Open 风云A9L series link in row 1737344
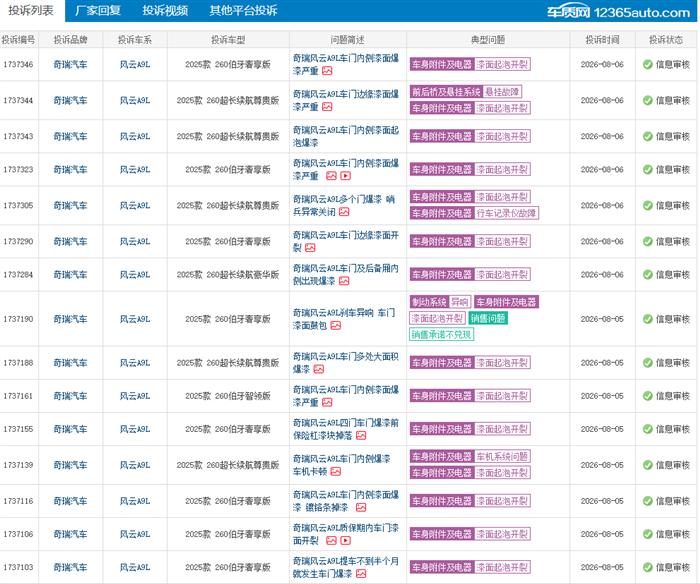 pyautogui.click(x=135, y=100)
